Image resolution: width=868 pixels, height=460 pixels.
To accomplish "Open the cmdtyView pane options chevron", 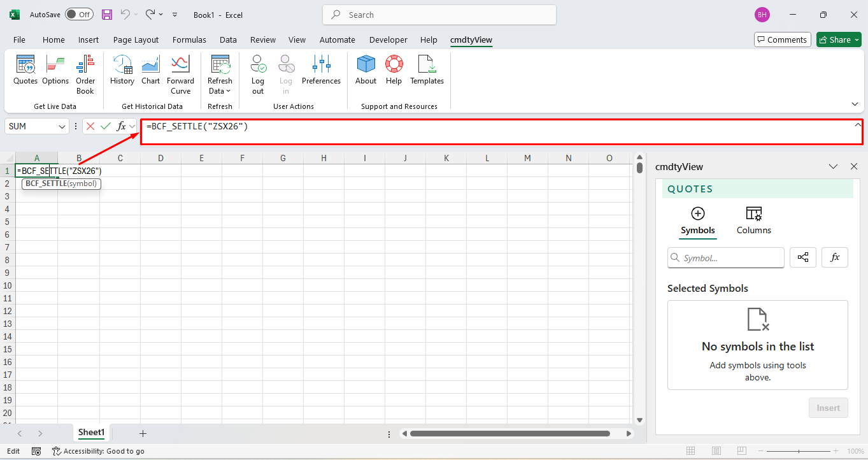I will pos(833,166).
